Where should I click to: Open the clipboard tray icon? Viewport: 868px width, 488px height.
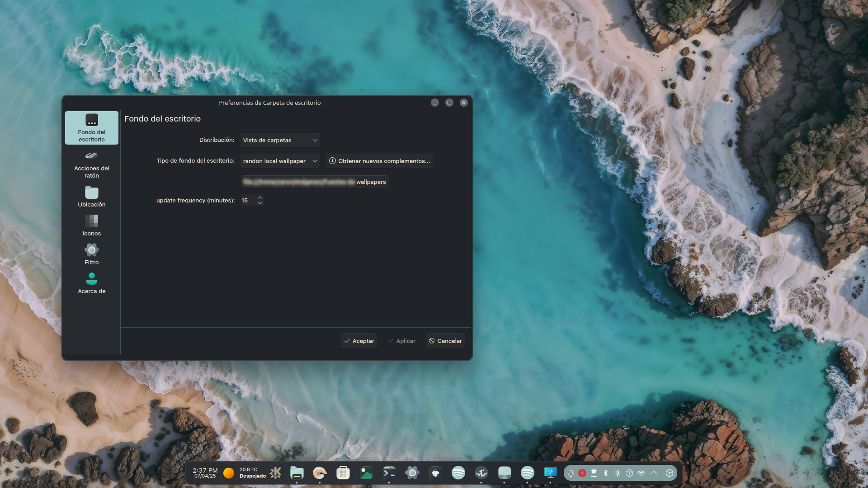(594, 473)
